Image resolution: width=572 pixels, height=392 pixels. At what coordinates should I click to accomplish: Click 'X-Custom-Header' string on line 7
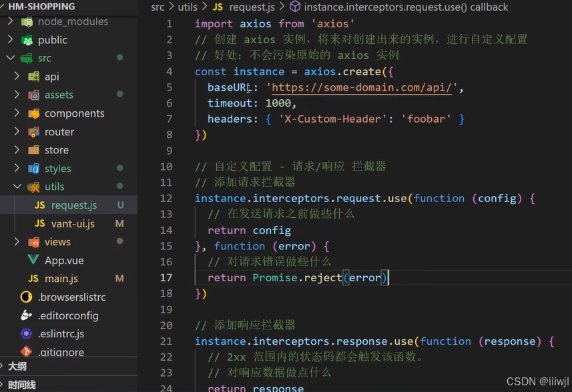(x=332, y=119)
